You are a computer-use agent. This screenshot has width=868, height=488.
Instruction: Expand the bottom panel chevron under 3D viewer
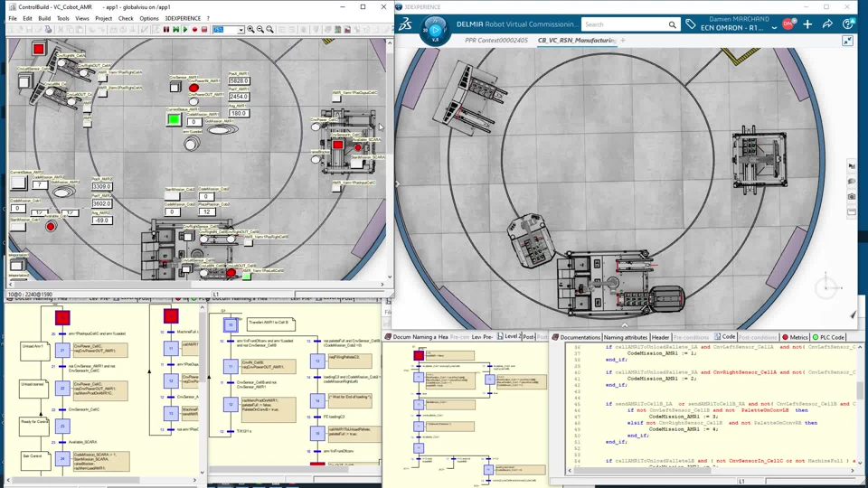click(x=625, y=325)
